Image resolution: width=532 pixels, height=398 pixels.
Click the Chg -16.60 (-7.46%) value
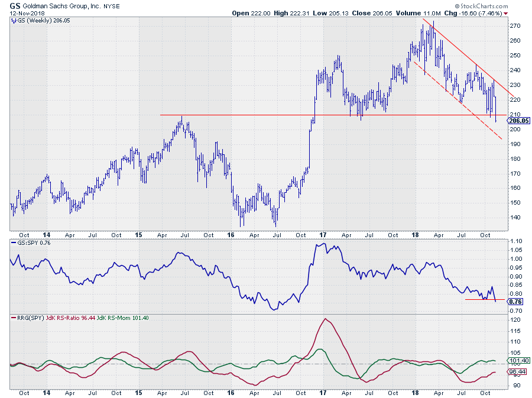click(x=491, y=12)
